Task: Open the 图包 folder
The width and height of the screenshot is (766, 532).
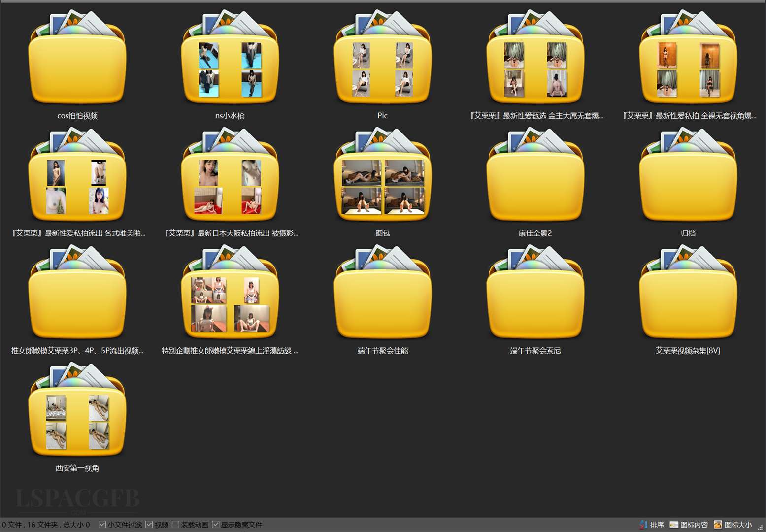Action: 382,181
